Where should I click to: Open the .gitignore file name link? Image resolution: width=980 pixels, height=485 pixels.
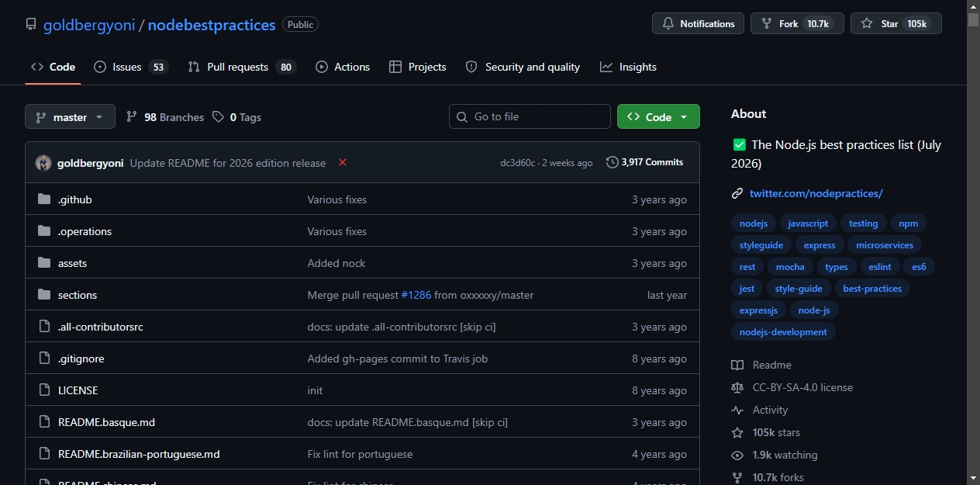(81, 359)
